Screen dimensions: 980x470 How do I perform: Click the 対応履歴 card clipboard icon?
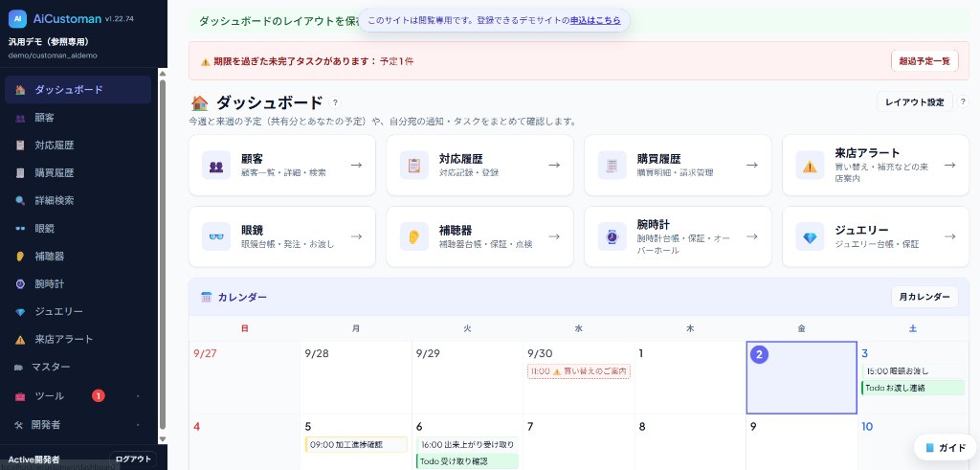coord(413,166)
